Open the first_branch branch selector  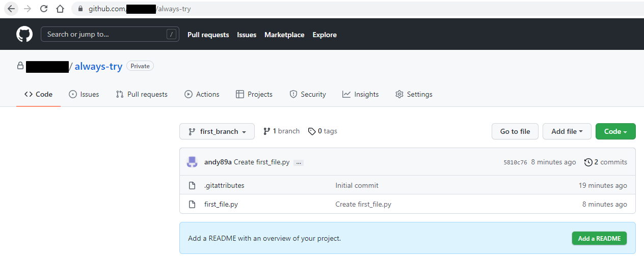point(217,131)
